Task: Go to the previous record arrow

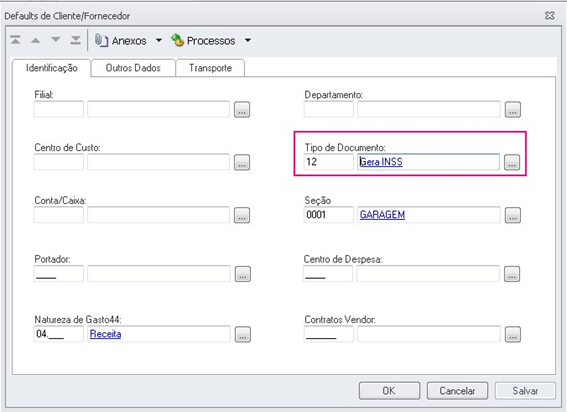Action: [35, 40]
